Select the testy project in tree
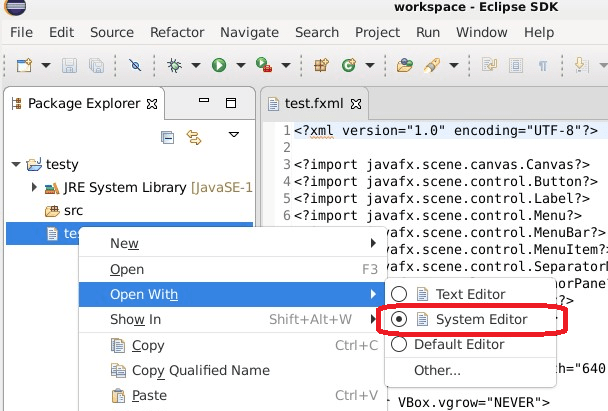Screen dimensions: 608x411 pyautogui.click(x=52, y=164)
